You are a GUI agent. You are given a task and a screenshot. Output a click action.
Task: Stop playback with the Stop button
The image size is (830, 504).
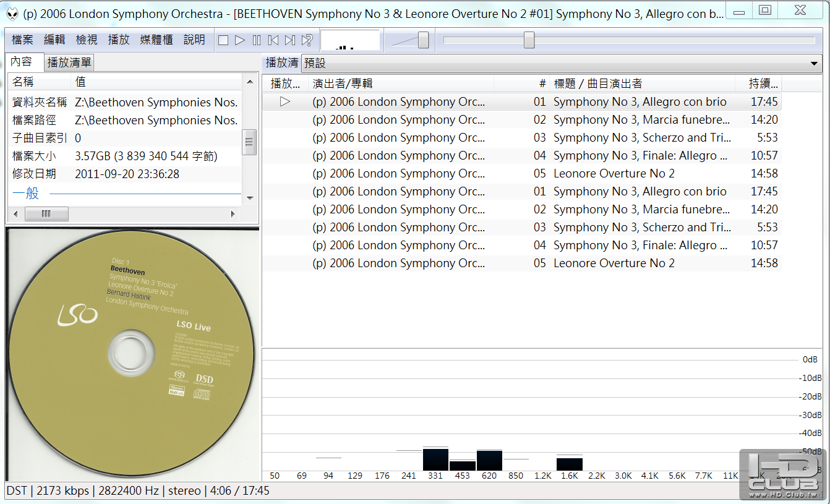pos(223,40)
